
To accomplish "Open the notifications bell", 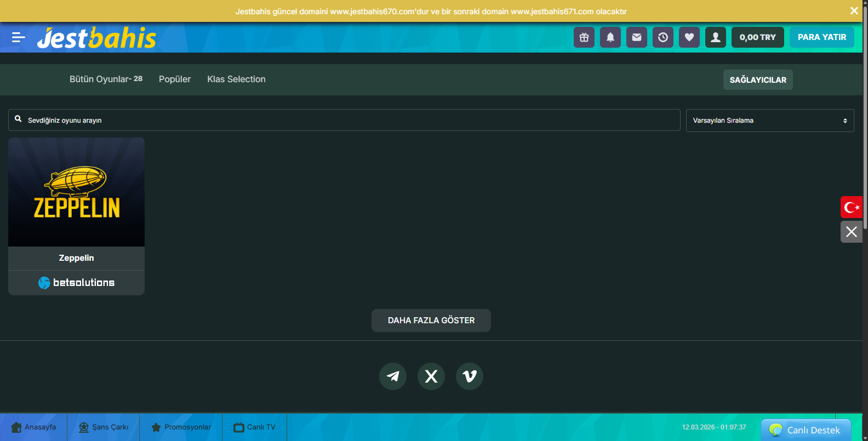I will (610, 37).
